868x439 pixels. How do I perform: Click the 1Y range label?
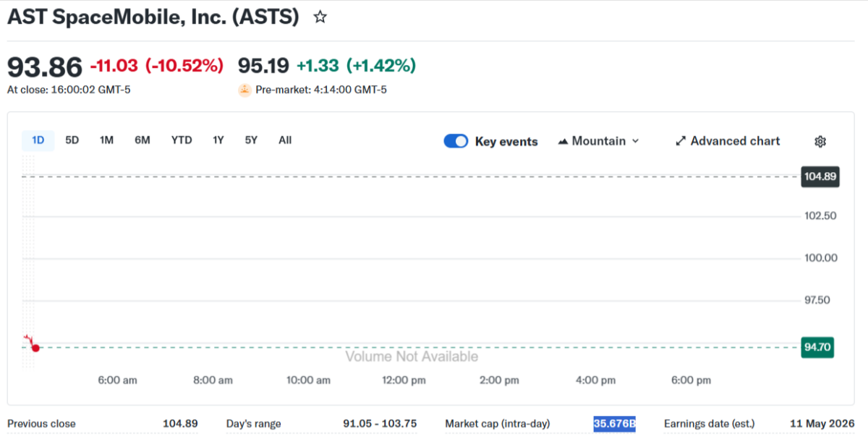tap(218, 140)
